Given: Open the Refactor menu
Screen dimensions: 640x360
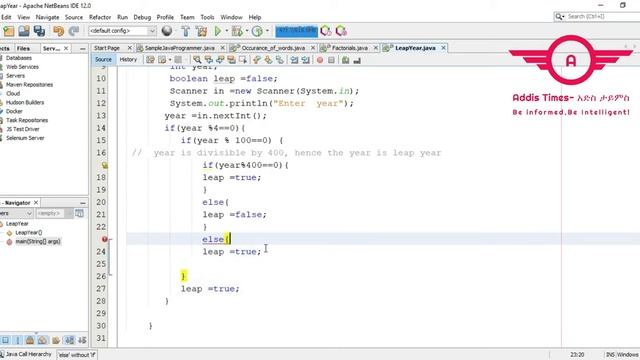Looking at the screenshot, I should click(x=100, y=17).
